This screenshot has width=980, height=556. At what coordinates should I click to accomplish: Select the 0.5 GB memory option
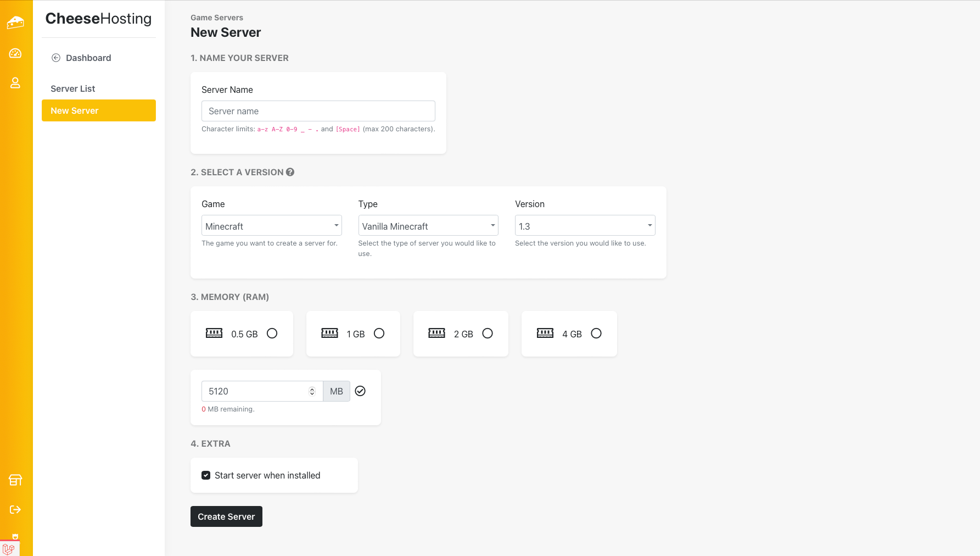pos(272,333)
